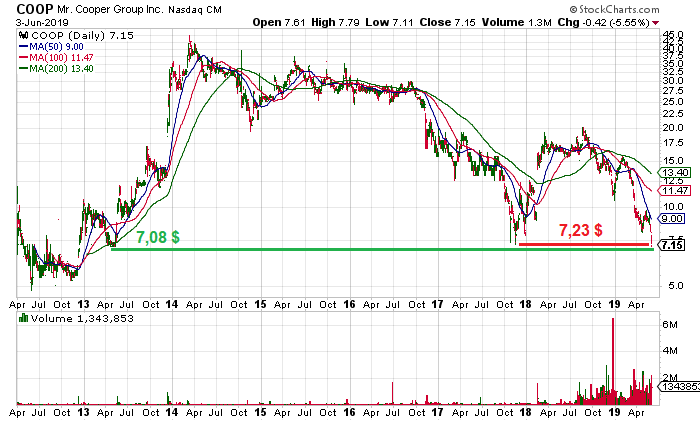
Task: Click the 10.0 price axis label
Action: coord(673,207)
